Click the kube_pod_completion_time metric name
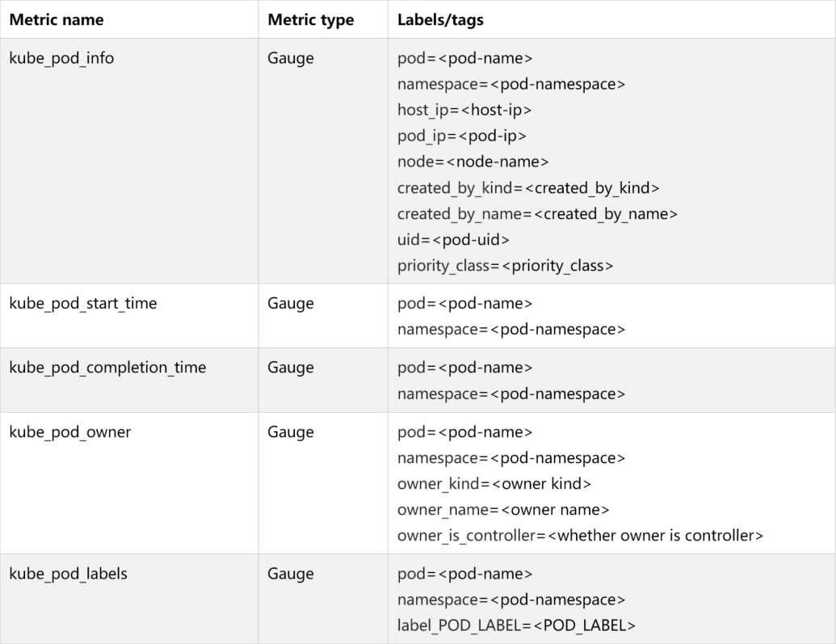Image resolution: width=836 pixels, height=644 pixels. [107, 368]
